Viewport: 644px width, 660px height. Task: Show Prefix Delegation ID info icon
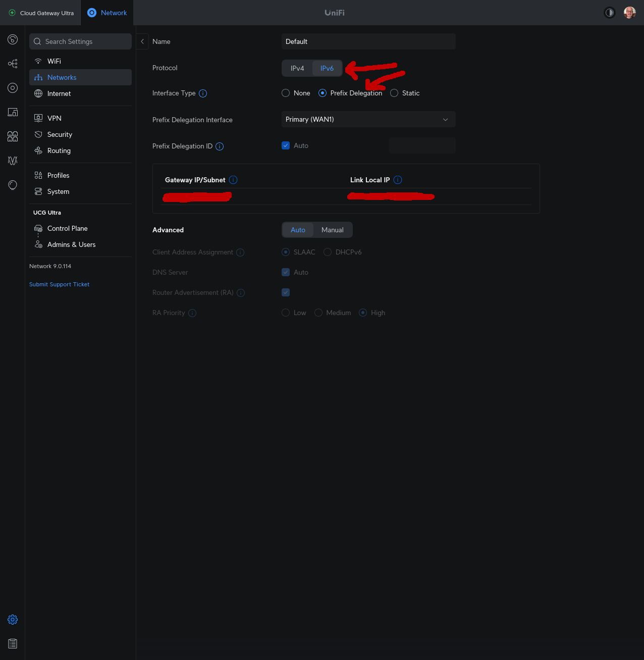[x=220, y=146]
